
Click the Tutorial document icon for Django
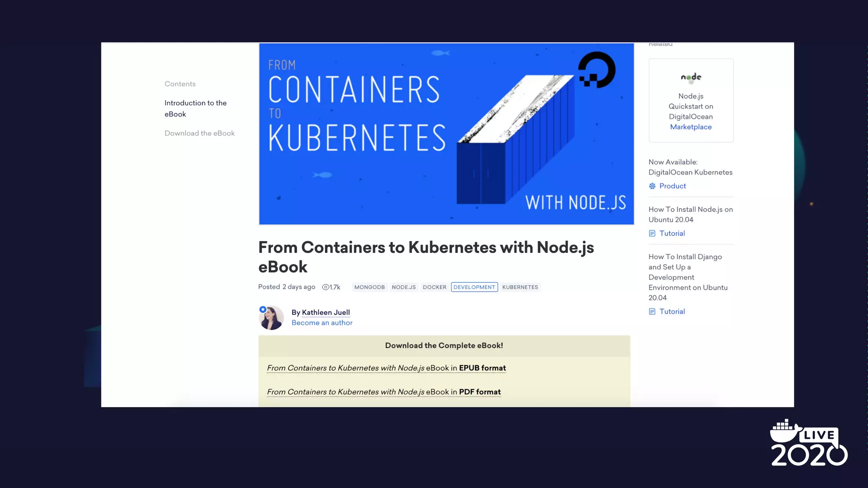pos(652,312)
